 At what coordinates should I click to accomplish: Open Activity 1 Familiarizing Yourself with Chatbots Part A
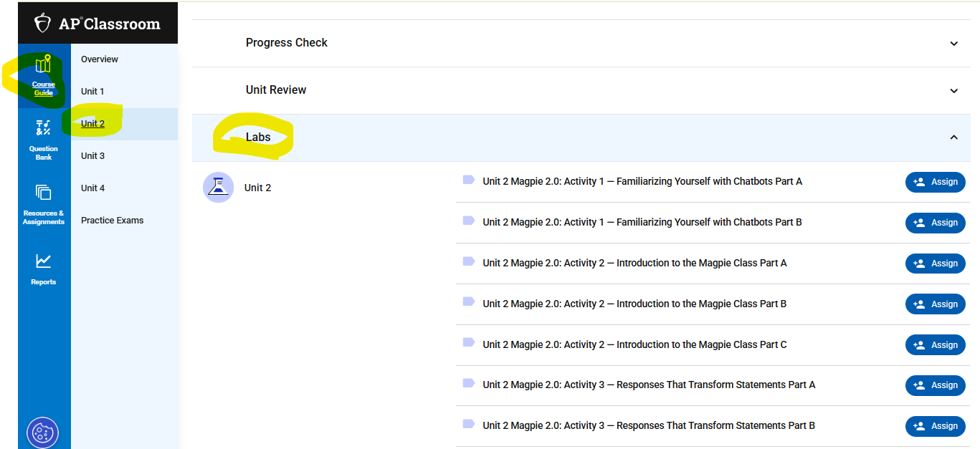[x=642, y=182]
